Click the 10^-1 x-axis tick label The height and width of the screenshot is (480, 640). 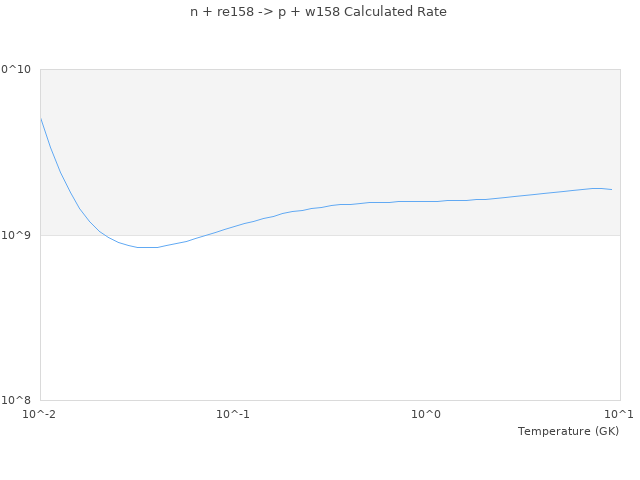click(x=233, y=414)
